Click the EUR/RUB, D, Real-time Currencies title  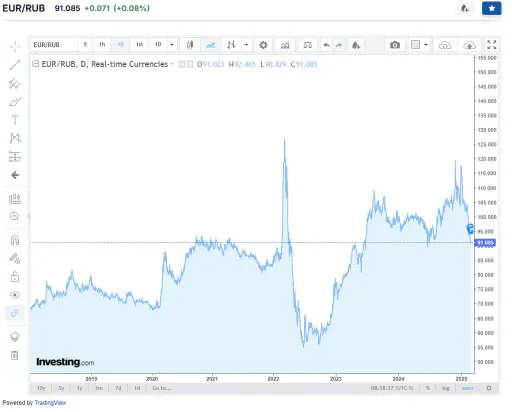coord(104,64)
